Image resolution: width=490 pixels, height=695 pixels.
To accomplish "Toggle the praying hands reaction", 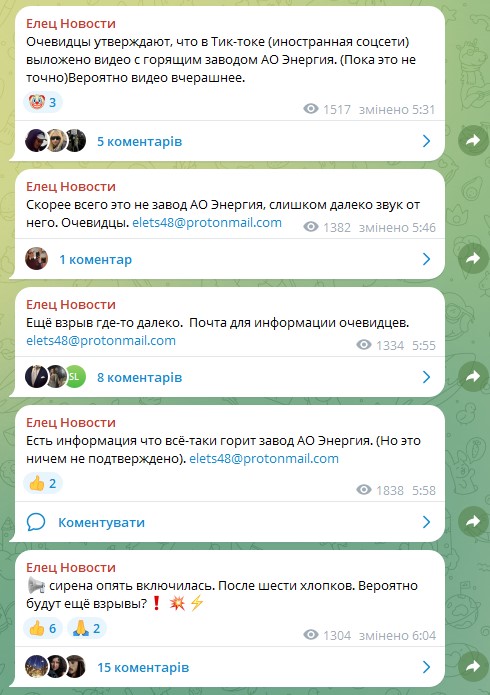I will pos(87,628).
